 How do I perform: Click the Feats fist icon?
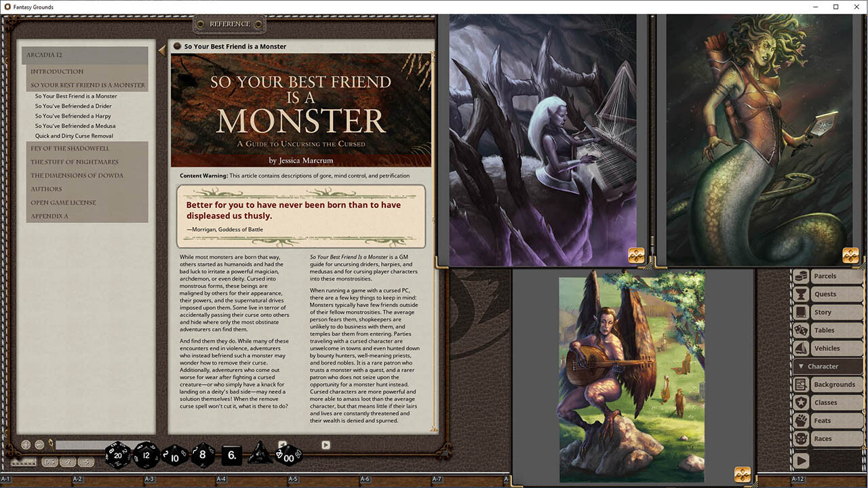pos(801,421)
